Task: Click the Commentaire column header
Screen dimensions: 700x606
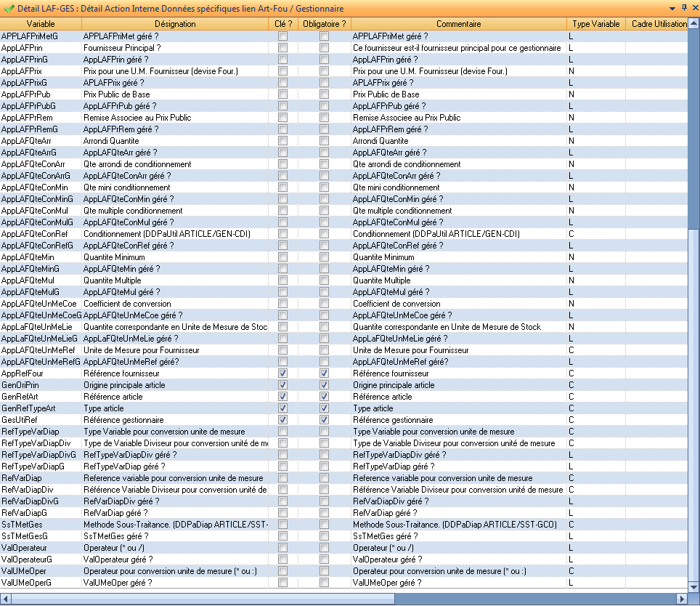Action: coord(458,24)
